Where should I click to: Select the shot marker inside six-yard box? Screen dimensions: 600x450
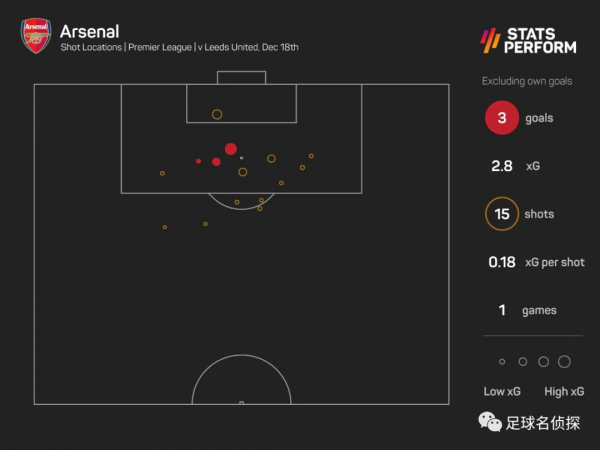(217, 115)
